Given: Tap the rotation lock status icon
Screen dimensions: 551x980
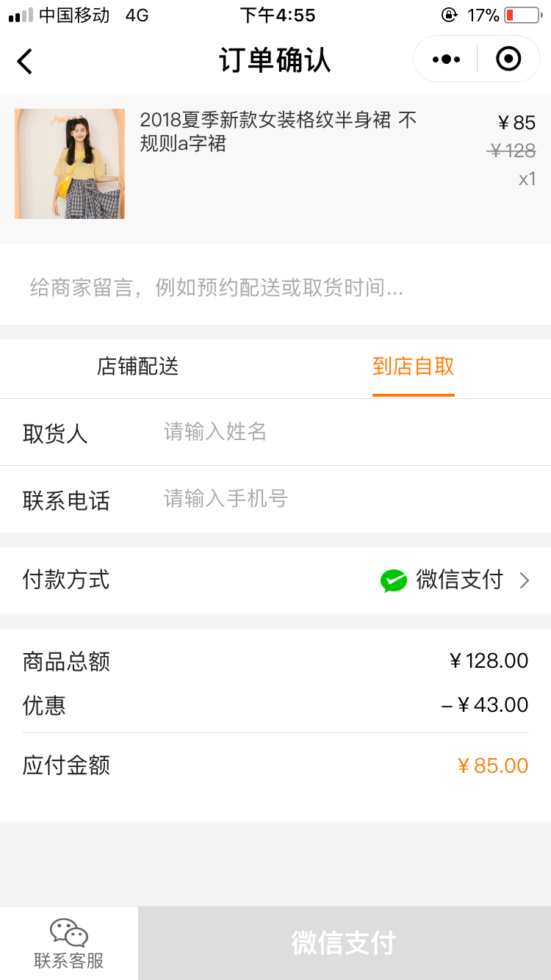Looking at the screenshot, I should pyautogui.click(x=449, y=15).
